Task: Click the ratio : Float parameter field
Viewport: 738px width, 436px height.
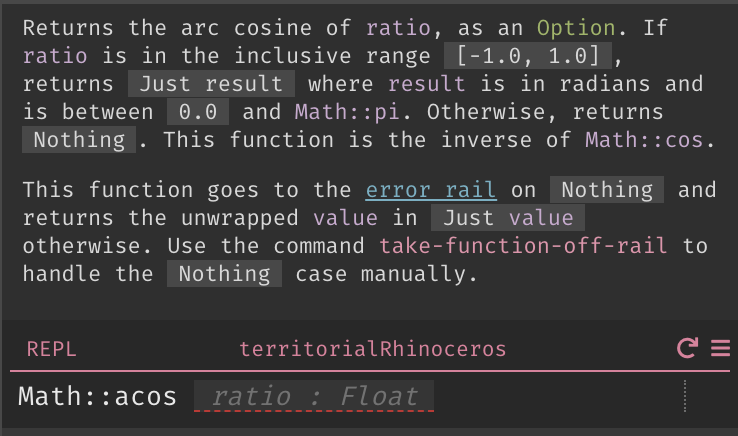Action: tap(314, 396)
